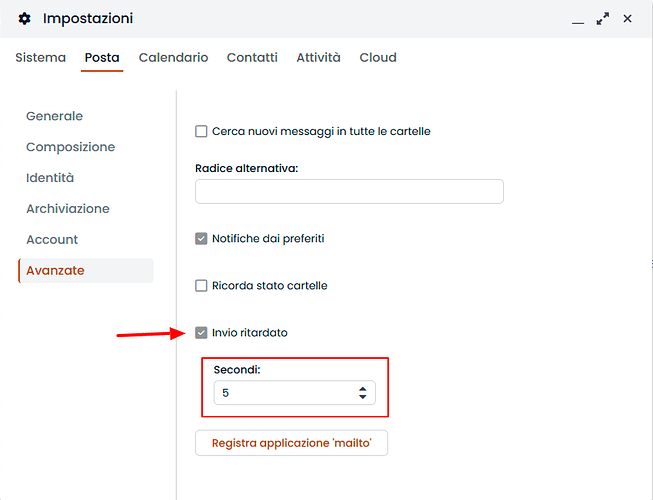
Task: Minimize the Impostazioni window
Action: 578,19
